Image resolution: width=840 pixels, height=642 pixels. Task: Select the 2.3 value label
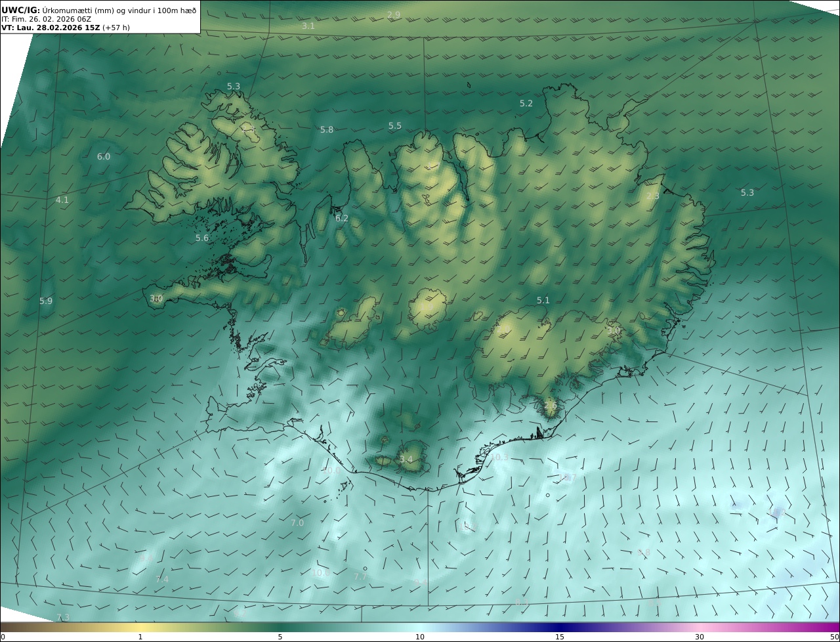653,196
